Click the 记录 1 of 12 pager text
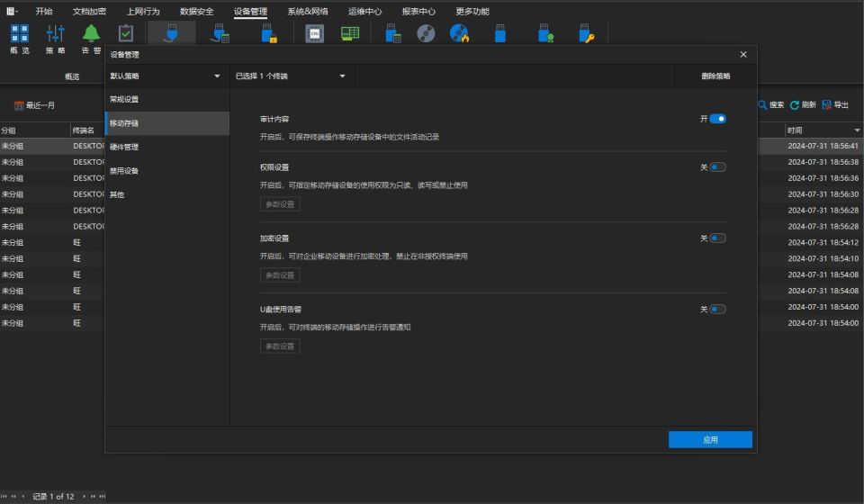 coord(53,496)
